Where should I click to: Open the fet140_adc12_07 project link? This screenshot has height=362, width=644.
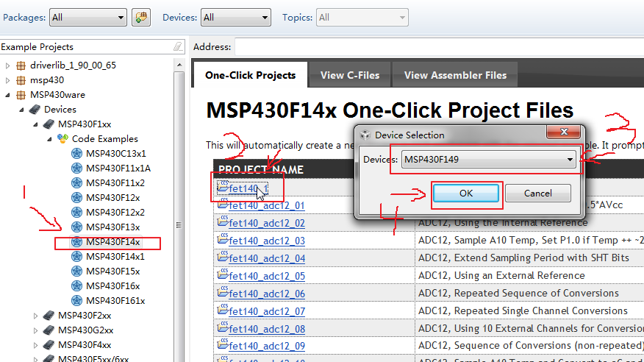[x=267, y=311]
